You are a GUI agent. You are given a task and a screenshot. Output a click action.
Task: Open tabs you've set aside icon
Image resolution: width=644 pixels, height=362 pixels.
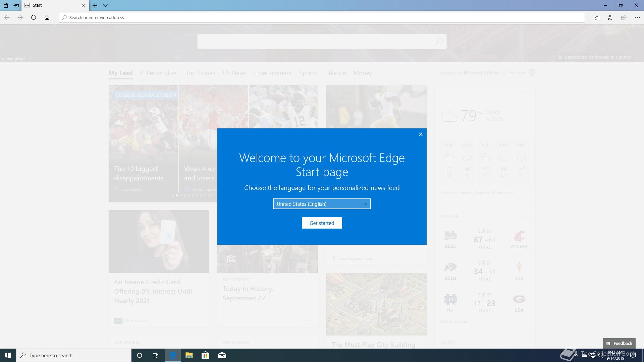(x=5, y=5)
